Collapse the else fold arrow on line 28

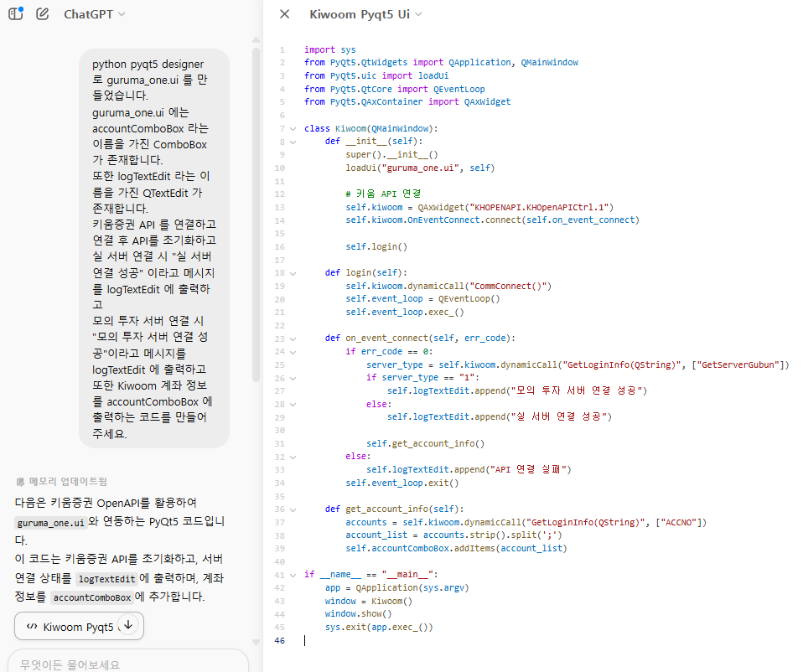coord(293,405)
